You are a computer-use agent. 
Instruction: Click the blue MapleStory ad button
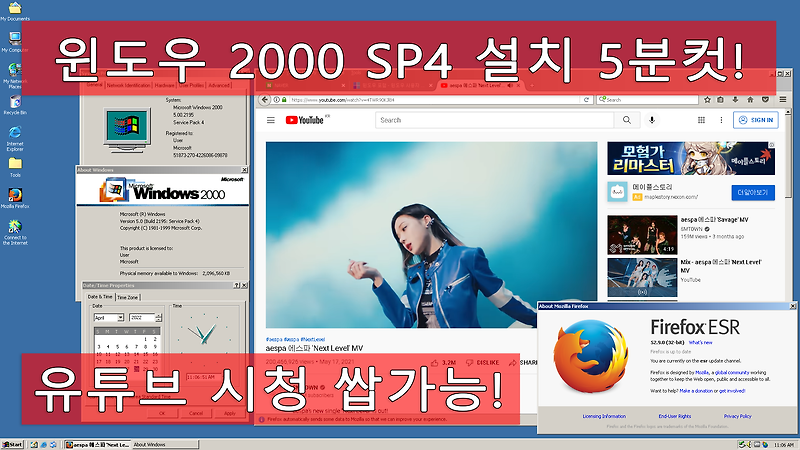coord(753,192)
